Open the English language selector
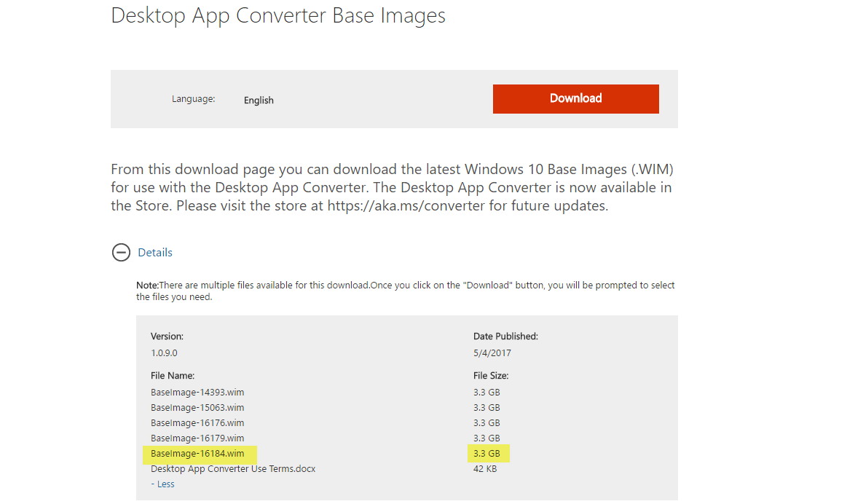Screen dimensions: 847x504 (x=259, y=100)
